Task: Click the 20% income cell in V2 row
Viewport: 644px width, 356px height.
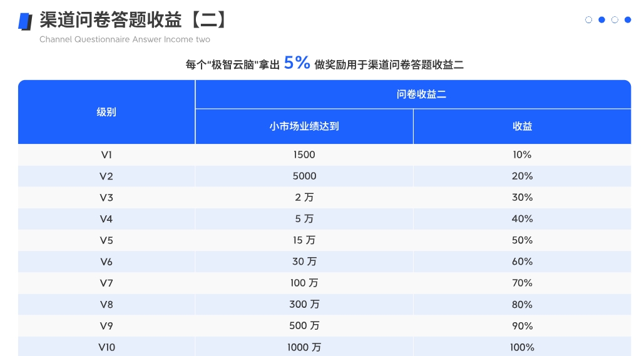Action: [523, 176]
